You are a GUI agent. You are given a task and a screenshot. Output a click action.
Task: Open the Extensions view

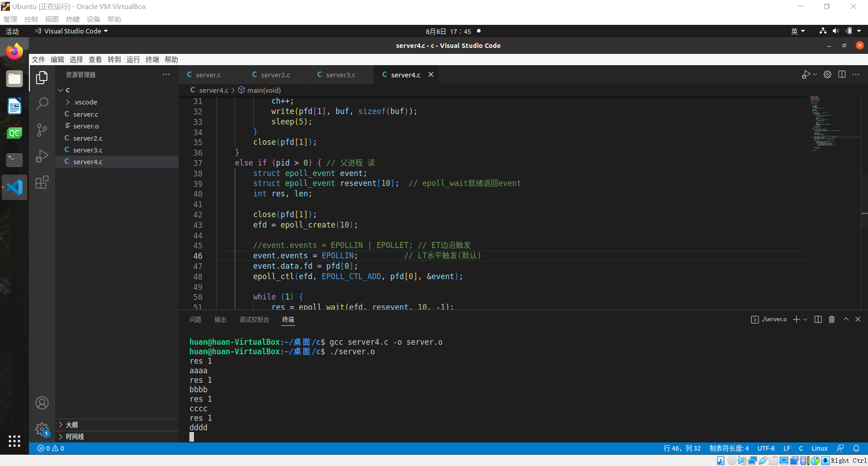point(42,182)
